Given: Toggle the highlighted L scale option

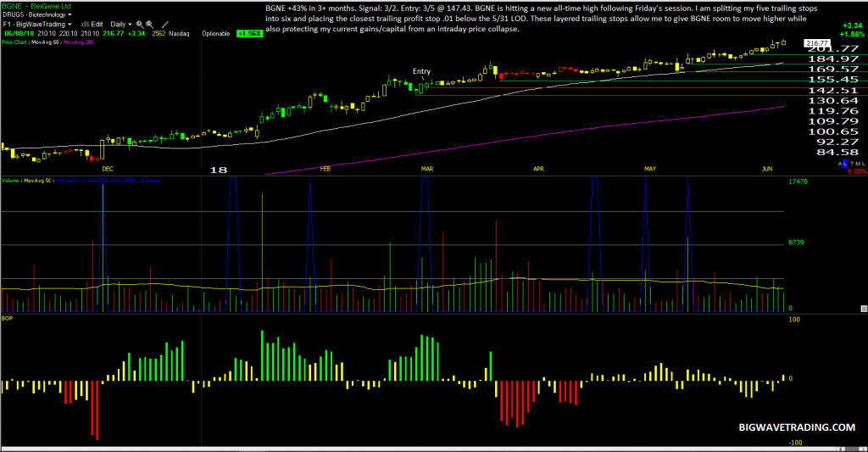Looking at the screenshot, I should point(845,164).
